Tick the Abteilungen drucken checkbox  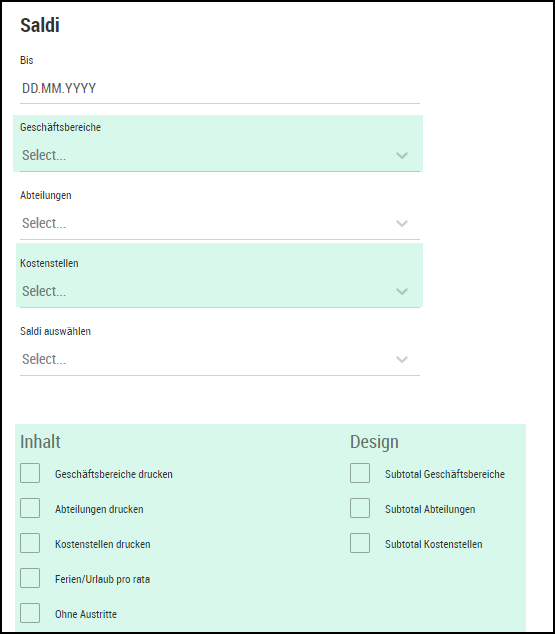30,508
